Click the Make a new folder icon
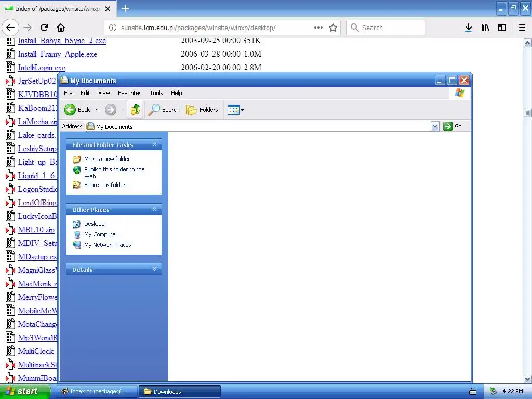 pyautogui.click(x=77, y=159)
